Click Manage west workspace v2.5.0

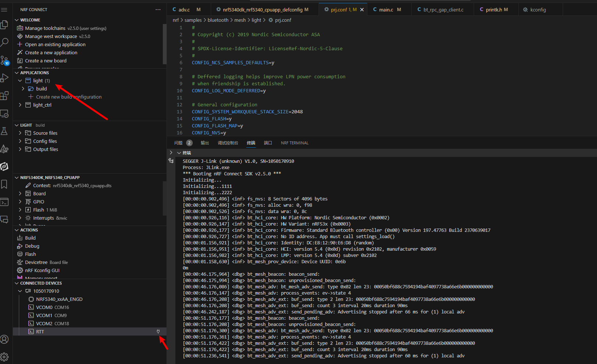pos(54,36)
